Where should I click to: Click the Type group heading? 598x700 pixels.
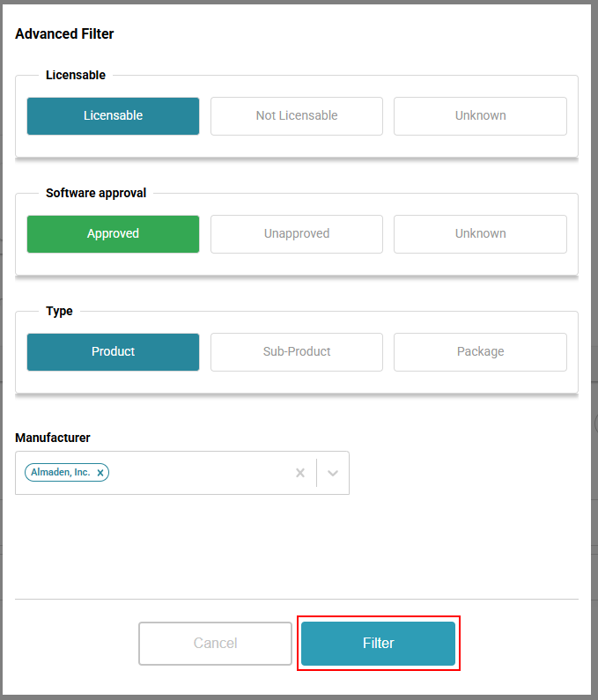[x=59, y=311]
